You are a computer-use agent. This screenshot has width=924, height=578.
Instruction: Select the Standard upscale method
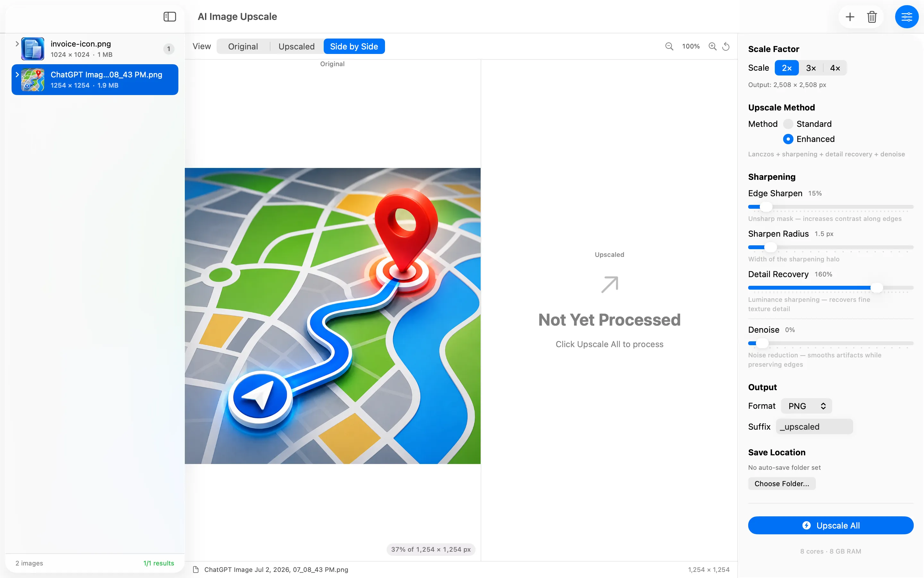[x=788, y=124]
